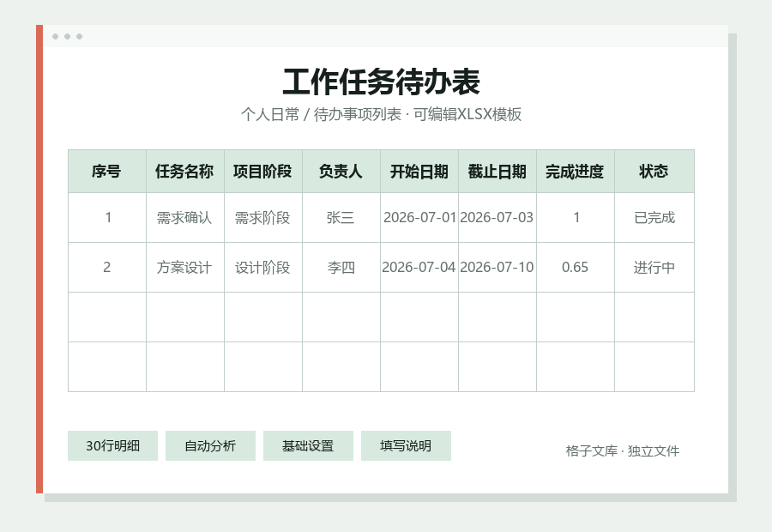Click the 序号 column header
The width and height of the screenshot is (772, 532).
click(107, 172)
